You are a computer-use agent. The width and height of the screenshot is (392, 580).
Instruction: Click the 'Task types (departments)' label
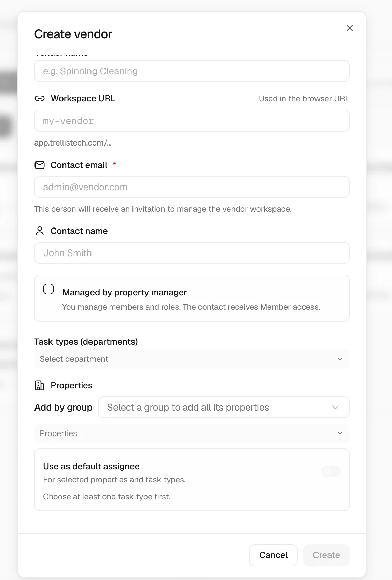tap(86, 342)
